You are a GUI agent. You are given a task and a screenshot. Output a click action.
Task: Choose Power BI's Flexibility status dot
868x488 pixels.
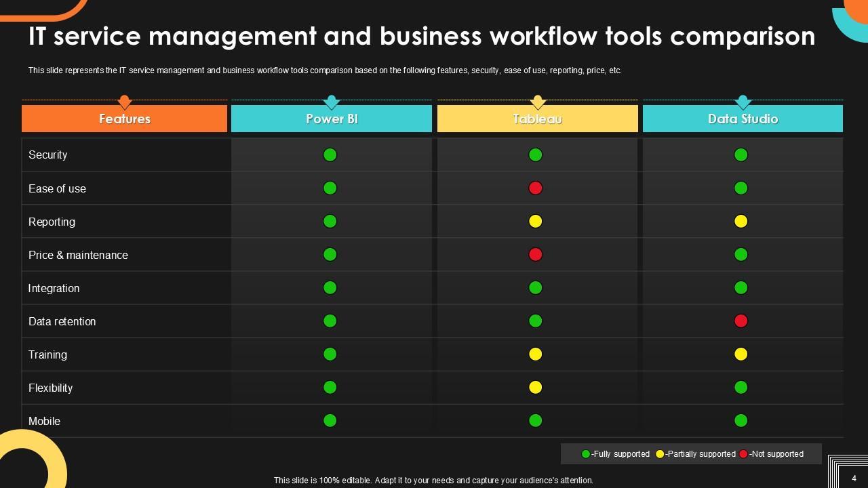[x=330, y=388]
